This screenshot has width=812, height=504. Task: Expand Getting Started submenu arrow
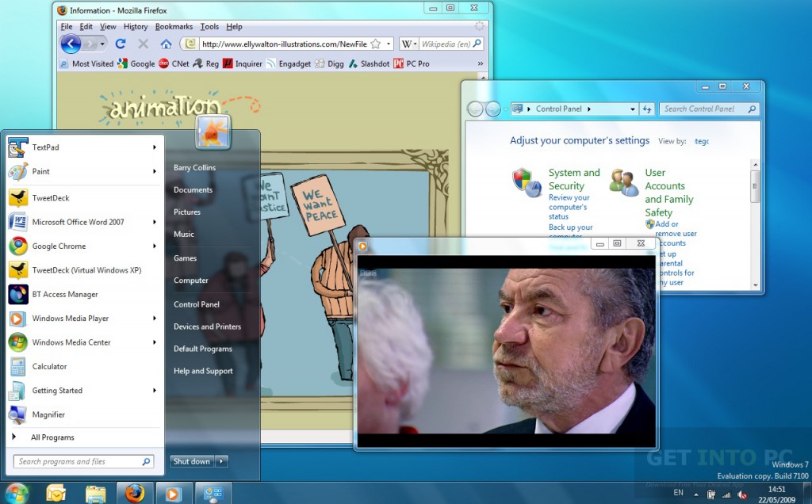pyautogui.click(x=155, y=390)
